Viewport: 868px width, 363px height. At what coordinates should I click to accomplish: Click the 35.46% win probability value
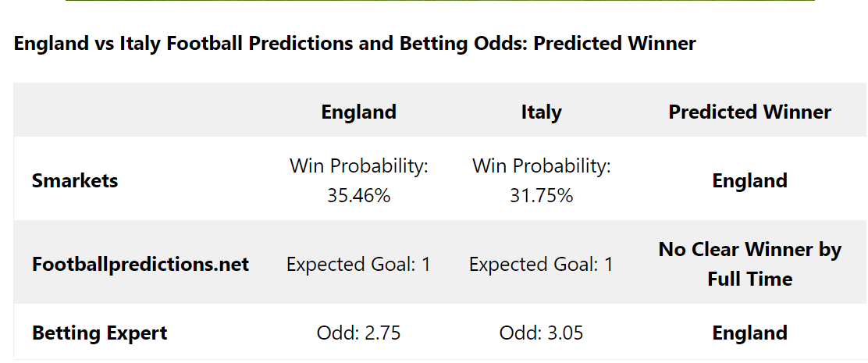358,195
